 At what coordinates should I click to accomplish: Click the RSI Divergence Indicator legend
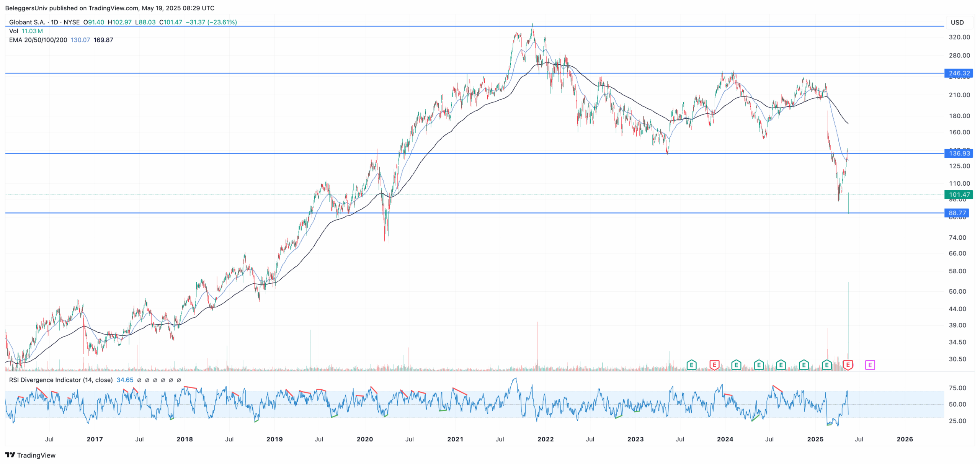point(61,380)
